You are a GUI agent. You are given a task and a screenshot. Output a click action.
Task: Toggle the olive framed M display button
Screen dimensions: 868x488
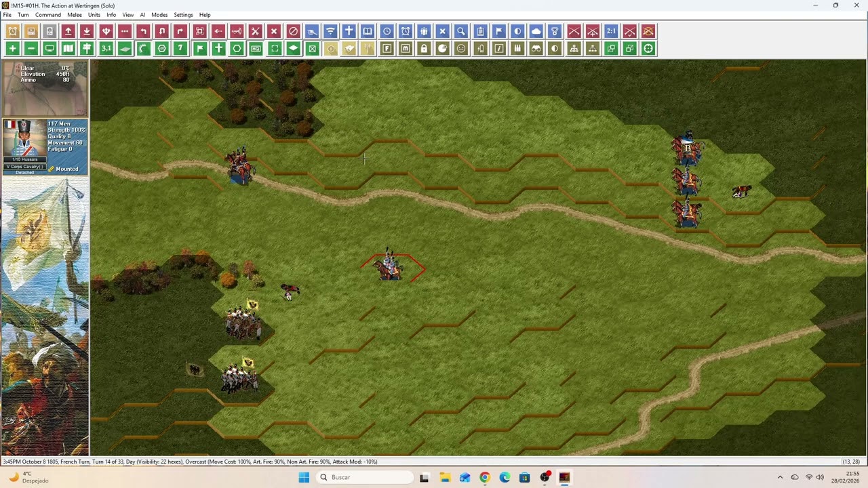pyautogui.click(x=406, y=49)
